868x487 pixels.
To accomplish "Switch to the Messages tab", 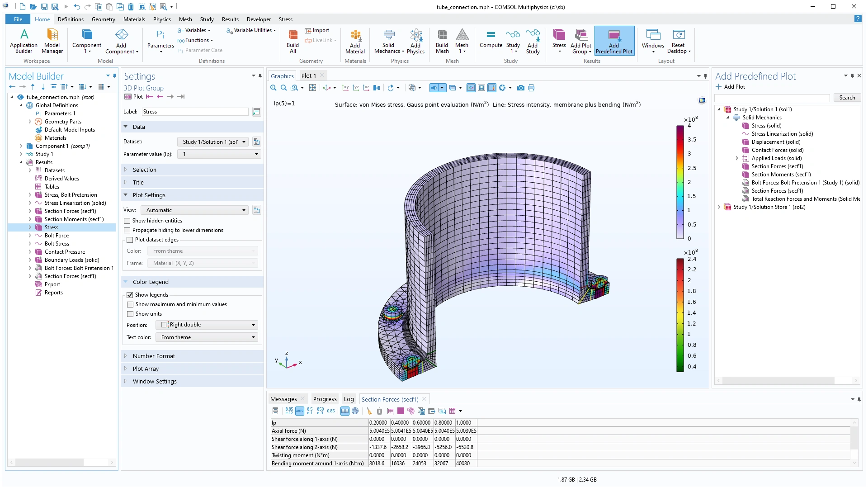I will (283, 399).
